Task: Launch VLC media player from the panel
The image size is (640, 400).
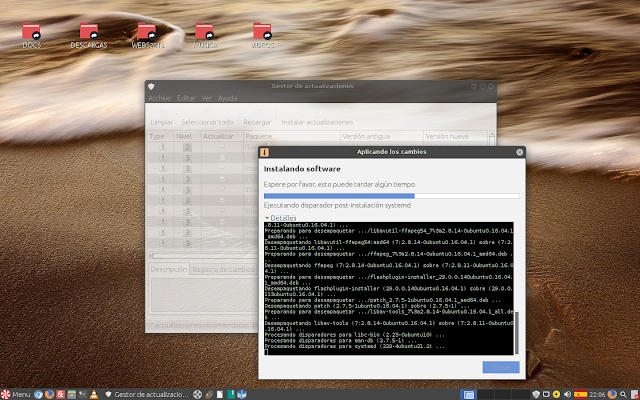Action: pos(94,394)
